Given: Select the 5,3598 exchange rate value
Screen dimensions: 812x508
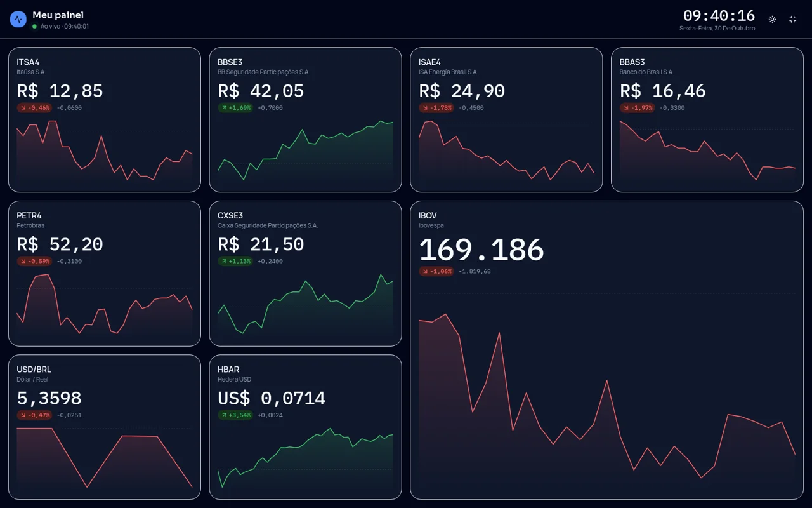Looking at the screenshot, I should [49, 398].
